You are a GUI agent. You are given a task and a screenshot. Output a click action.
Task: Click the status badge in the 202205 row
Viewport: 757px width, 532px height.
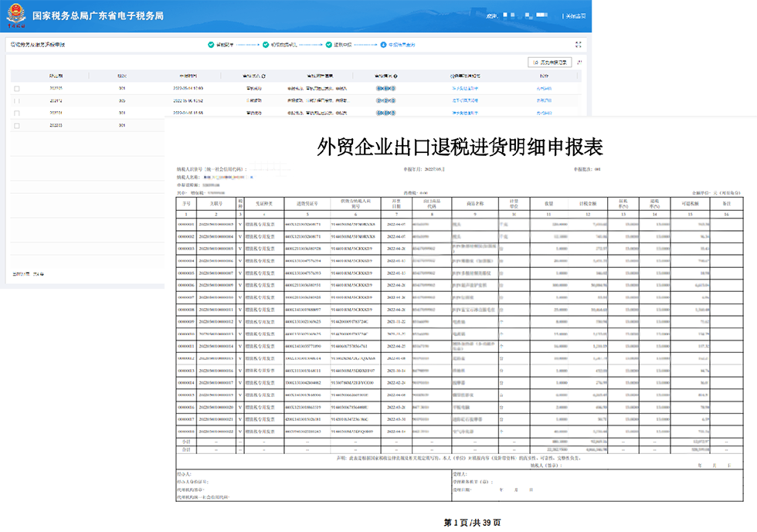coord(385,88)
